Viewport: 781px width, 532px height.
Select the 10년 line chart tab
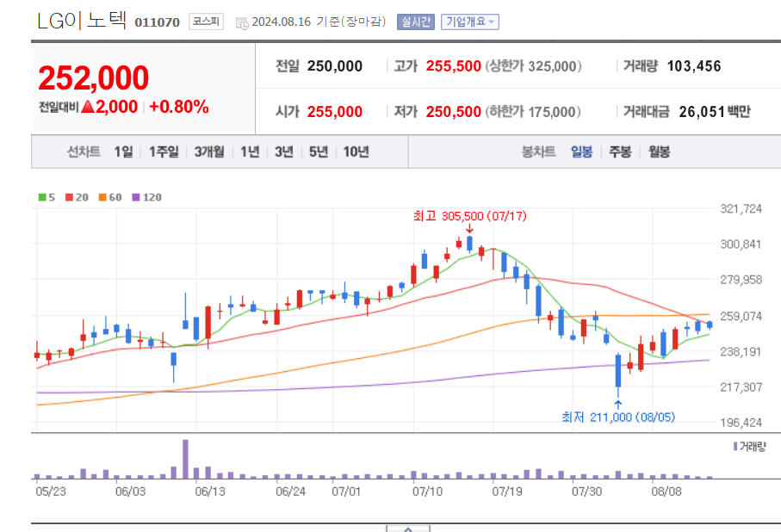pyautogui.click(x=356, y=152)
